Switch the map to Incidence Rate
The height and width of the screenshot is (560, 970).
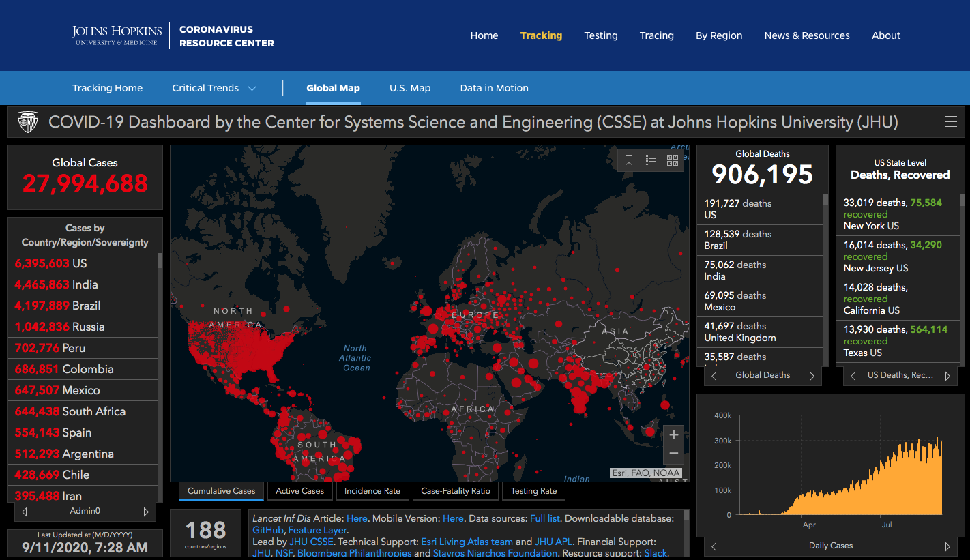tap(372, 491)
